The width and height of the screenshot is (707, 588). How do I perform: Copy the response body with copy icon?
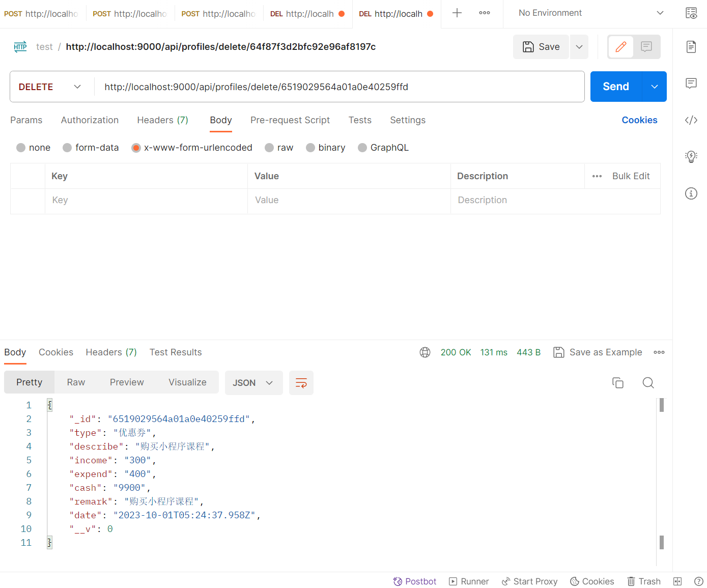[617, 383]
